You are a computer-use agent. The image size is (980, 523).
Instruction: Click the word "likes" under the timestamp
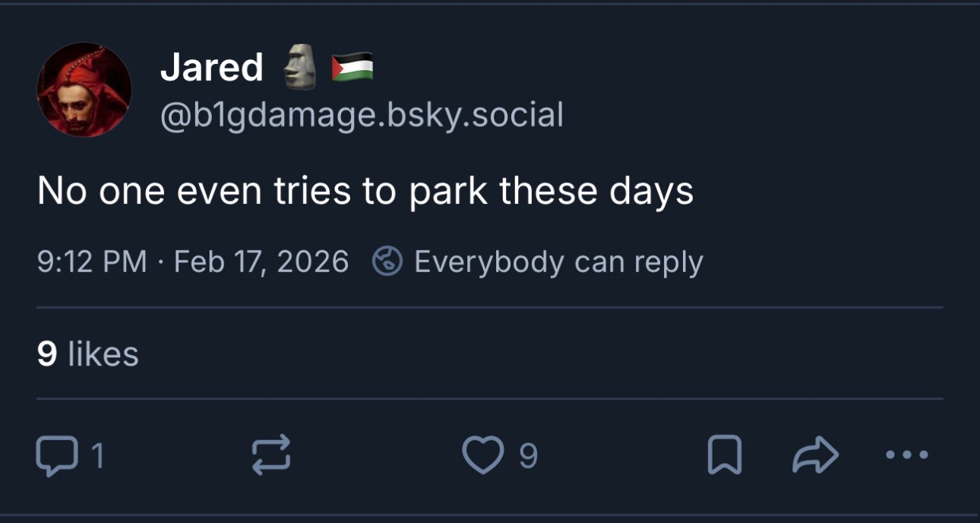pyautogui.click(x=103, y=354)
